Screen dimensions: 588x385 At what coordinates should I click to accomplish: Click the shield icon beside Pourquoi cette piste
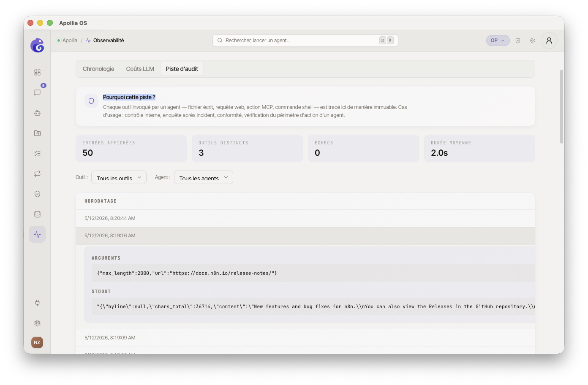coord(91,101)
